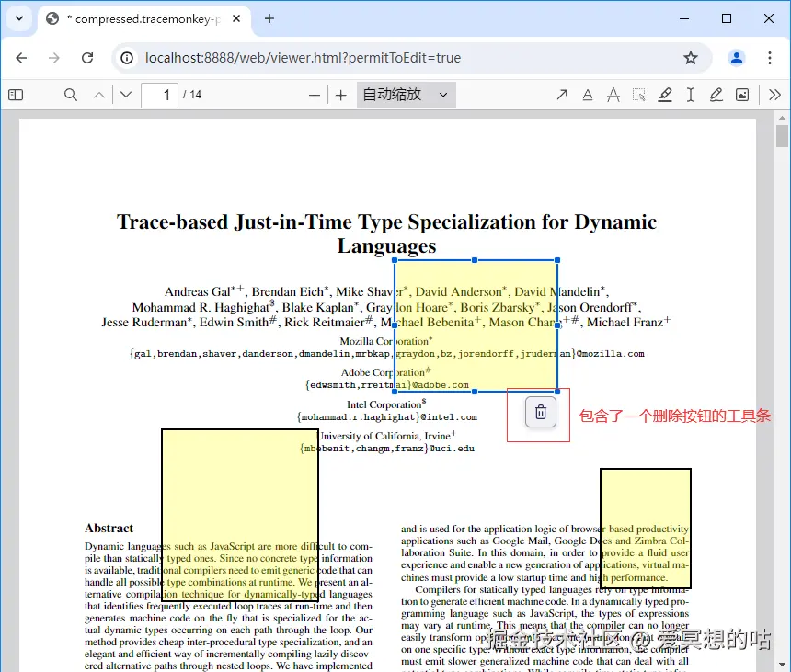Click 'University of California, Irvine' text

384,436
